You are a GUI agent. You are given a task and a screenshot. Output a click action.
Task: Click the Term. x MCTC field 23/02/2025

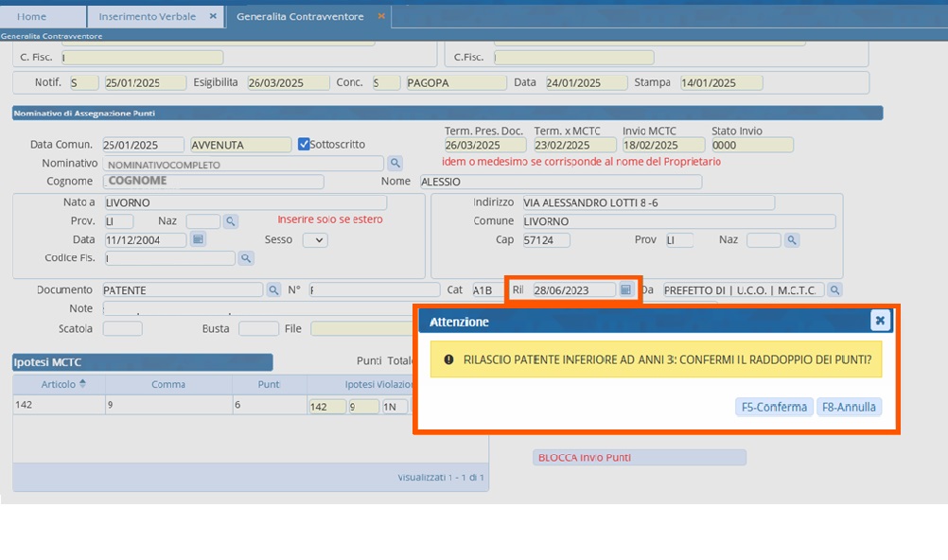pyautogui.click(x=575, y=145)
